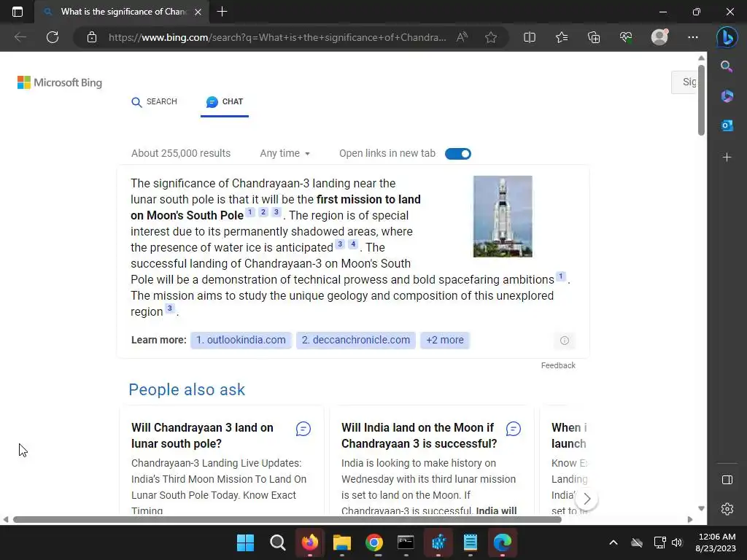
Task: Open the deccanchronicle.com source link
Action: click(x=356, y=340)
